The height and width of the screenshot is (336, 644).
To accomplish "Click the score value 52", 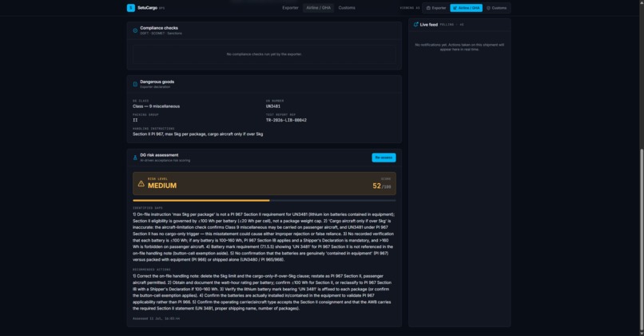I will pos(376,186).
